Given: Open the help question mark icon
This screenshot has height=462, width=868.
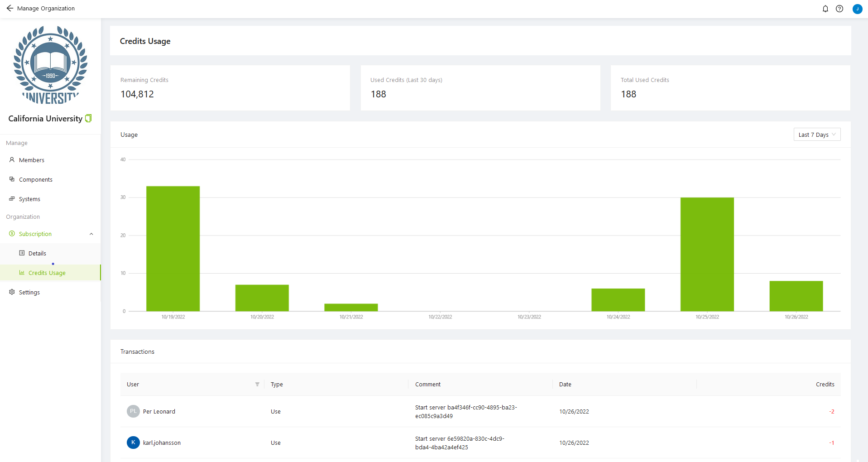Looking at the screenshot, I should click(x=839, y=9).
